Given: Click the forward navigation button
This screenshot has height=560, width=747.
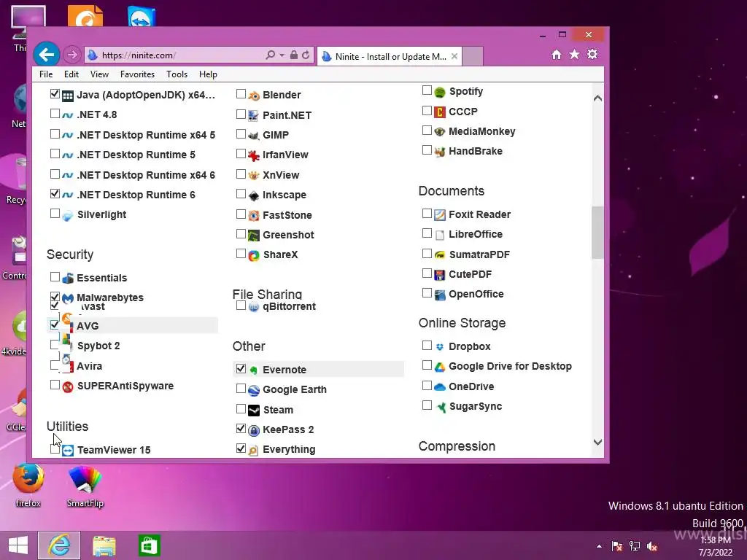Looking at the screenshot, I should [72, 55].
